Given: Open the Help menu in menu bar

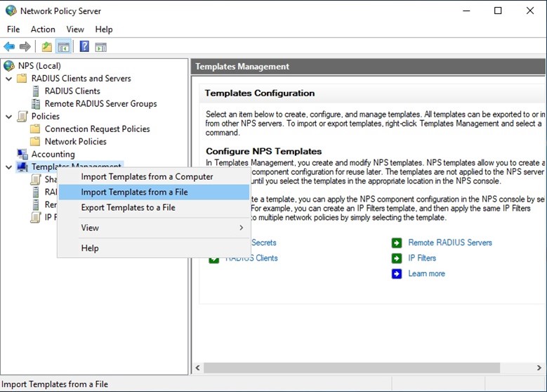Looking at the screenshot, I should point(104,30).
